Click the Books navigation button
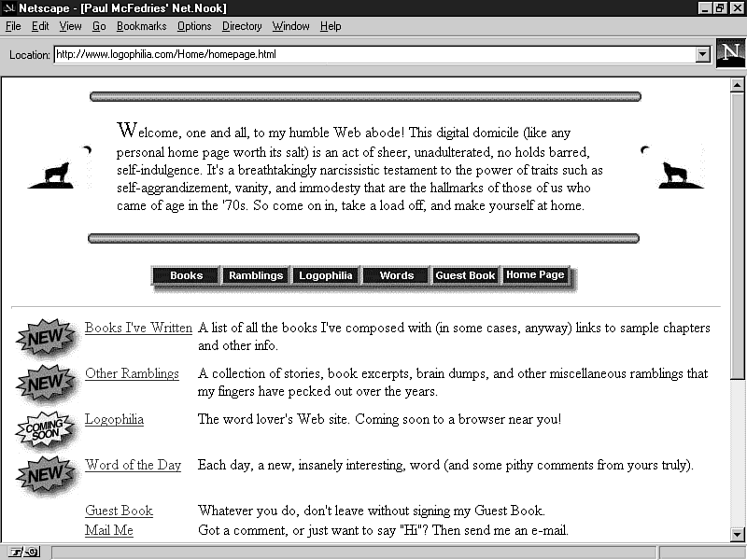 click(x=186, y=275)
